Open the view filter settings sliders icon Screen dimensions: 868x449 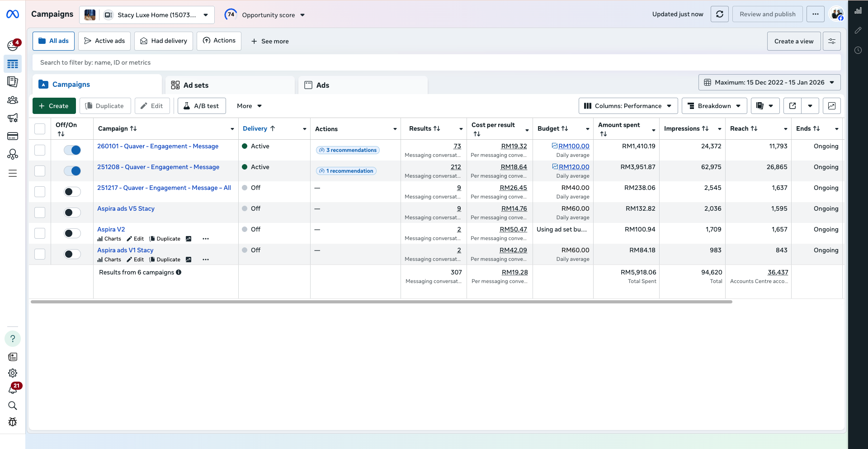[x=832, y=41]
